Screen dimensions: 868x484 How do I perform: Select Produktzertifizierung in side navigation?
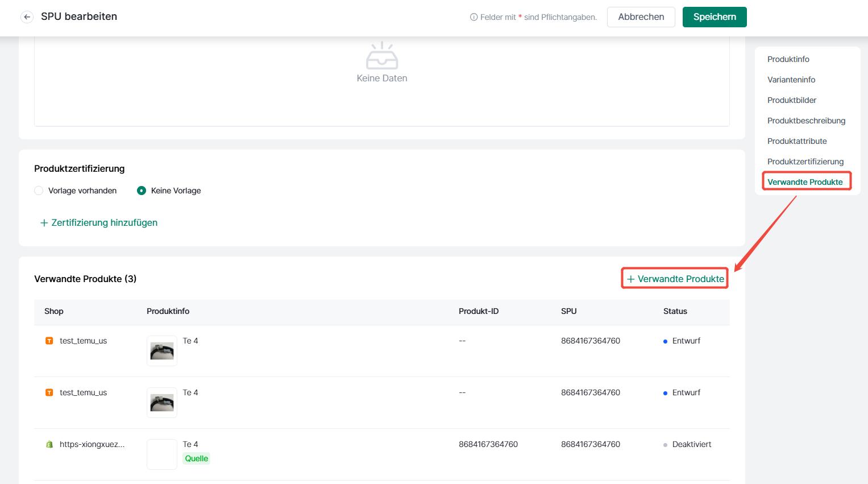805,162
